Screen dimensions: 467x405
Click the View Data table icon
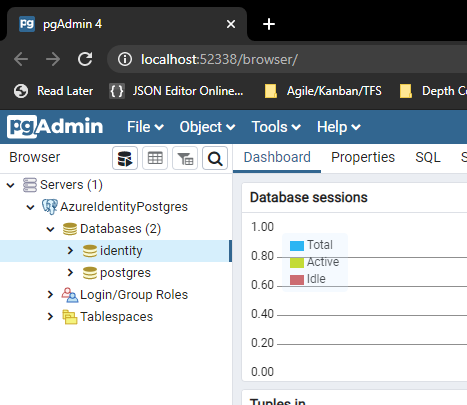click(x=155, y=158)
